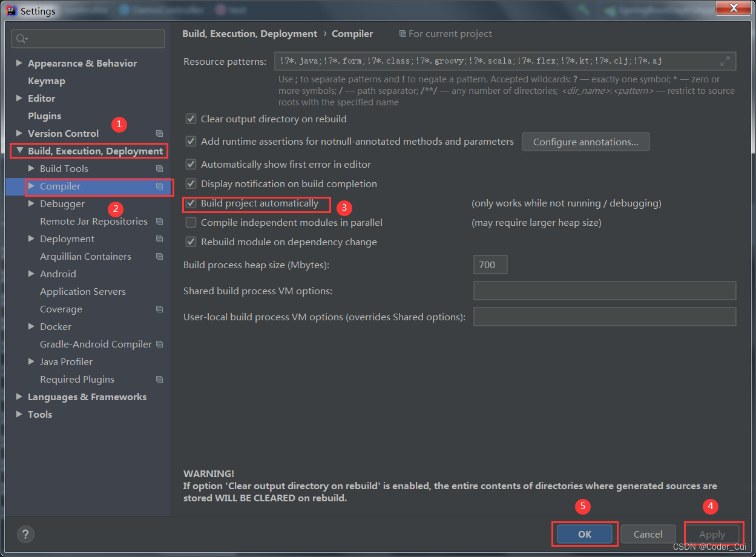Toggle Rebuild module on dependency change
Image resolution: width=756 pixels, height=557 pixels.
coord(191,242)
